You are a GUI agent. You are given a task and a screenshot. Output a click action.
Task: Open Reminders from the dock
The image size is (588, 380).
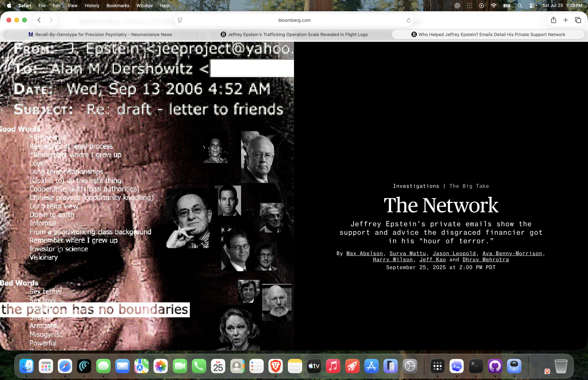(256, 366)
